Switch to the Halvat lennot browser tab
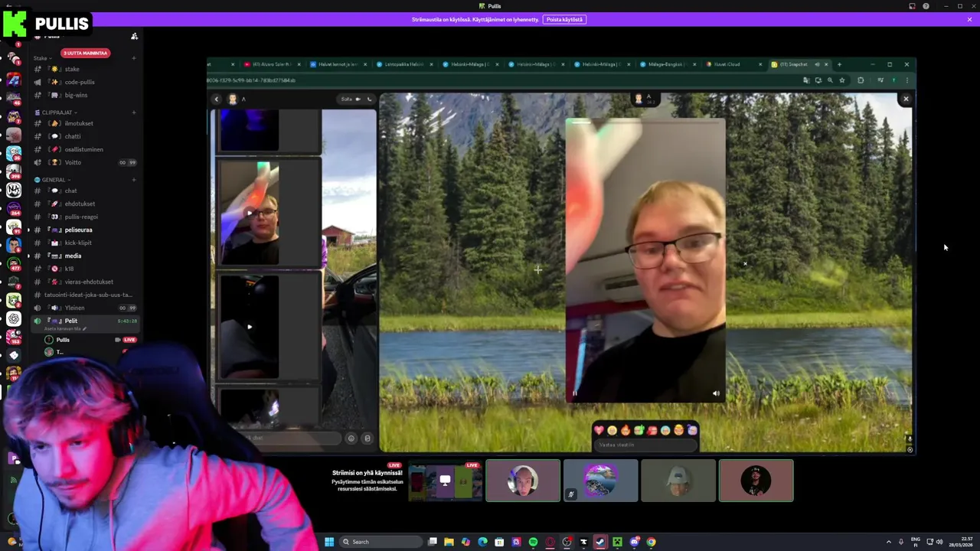980x551 pixels. coord(337,64)
